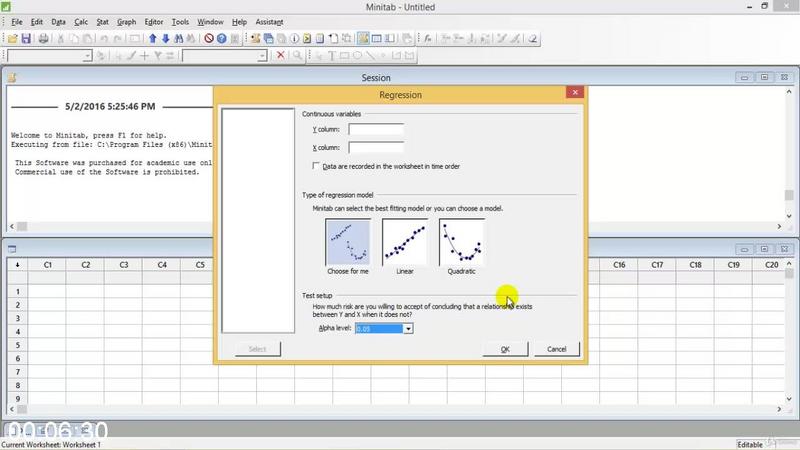Open the Assistant menu
This screenshot has width=800, height=450.
[x=269, y=22]
